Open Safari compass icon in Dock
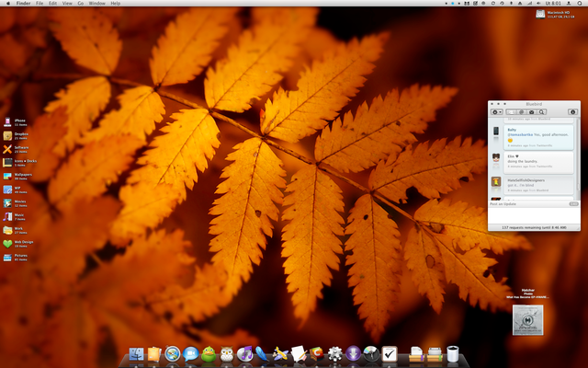Viewport: 588px width, 368px height. 173,354
